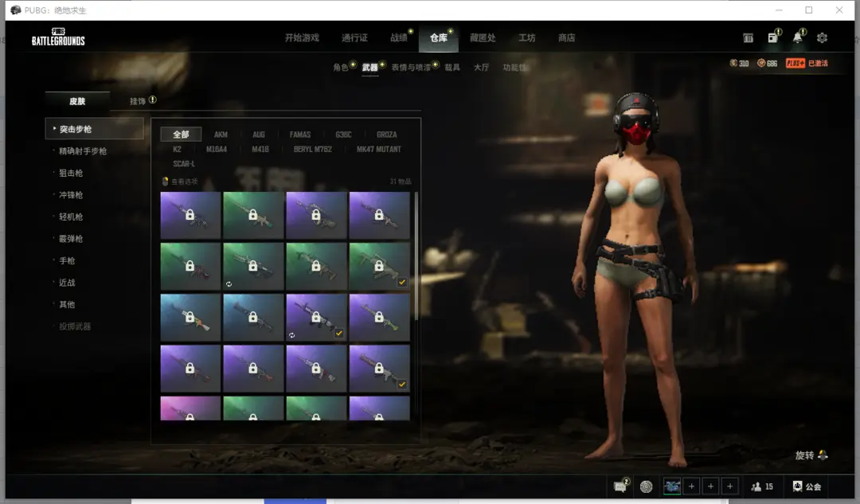This screenshot has width=860, height=504.
Task: Open the chat messages icon
Action: click(x=620, y=486)
